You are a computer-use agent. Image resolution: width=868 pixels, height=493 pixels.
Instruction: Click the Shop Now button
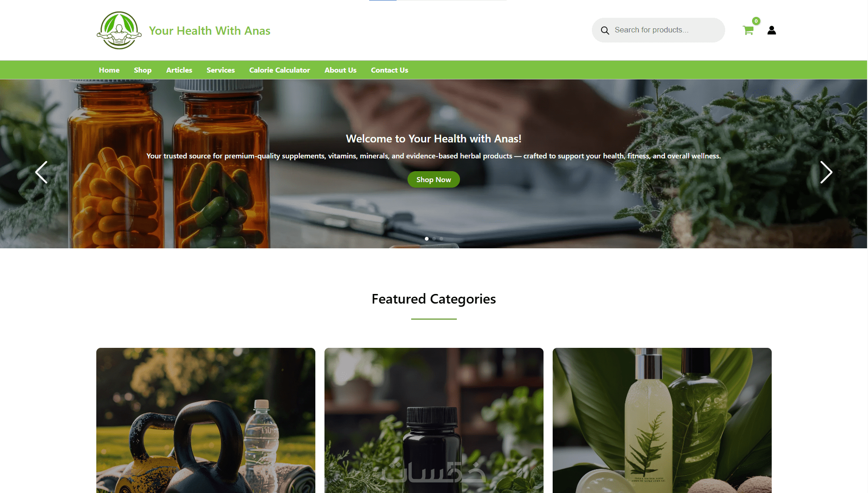[434, 179]
